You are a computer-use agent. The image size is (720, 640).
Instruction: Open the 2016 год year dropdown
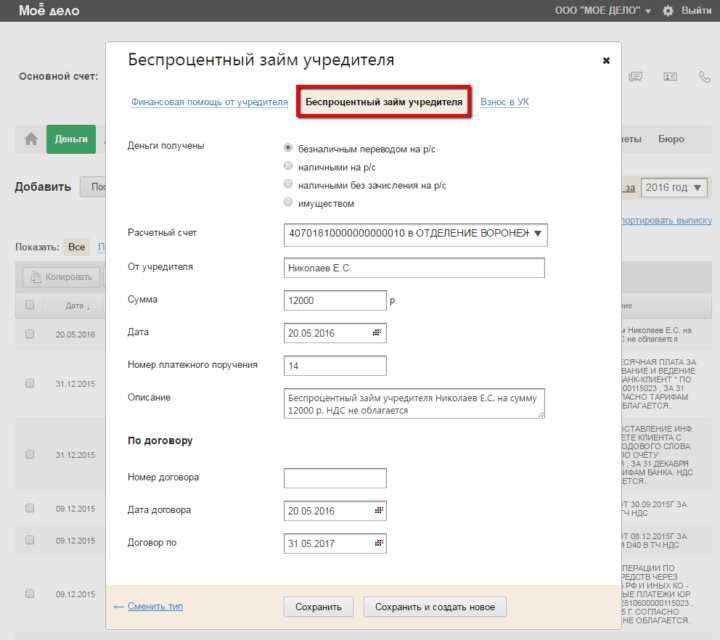coord(674,188)
